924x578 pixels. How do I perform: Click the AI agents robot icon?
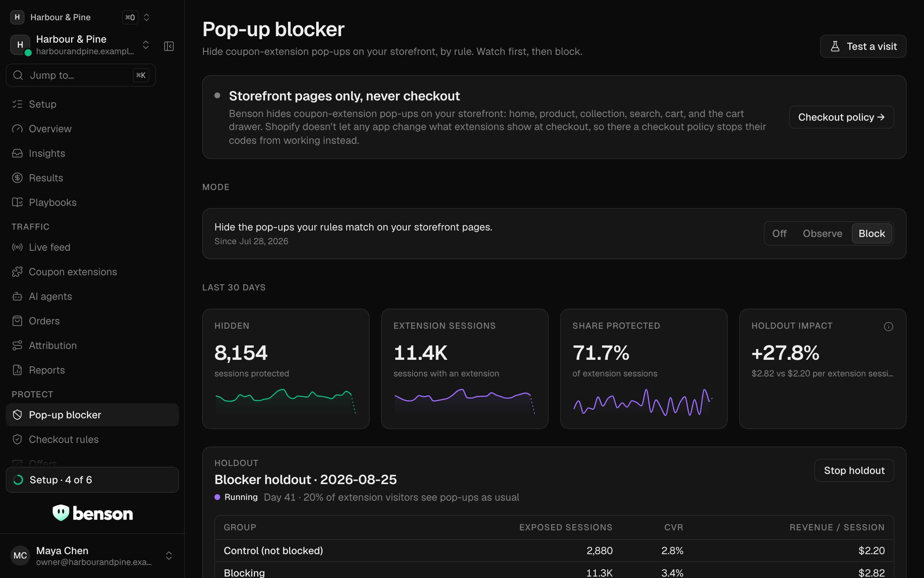pyautogui.click(x=17, y=296)
